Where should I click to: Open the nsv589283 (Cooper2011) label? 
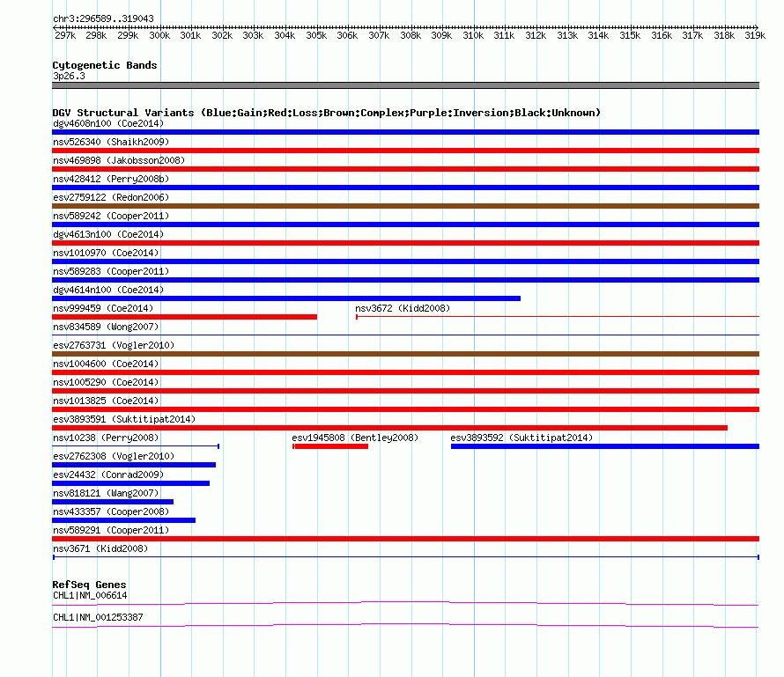[x=111, y=271]
